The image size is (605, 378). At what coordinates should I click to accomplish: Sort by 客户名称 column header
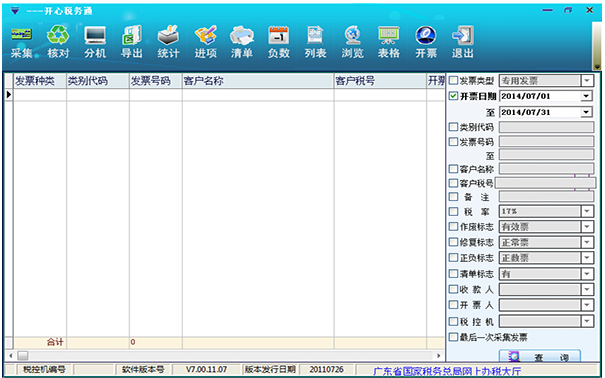point(258,81)
